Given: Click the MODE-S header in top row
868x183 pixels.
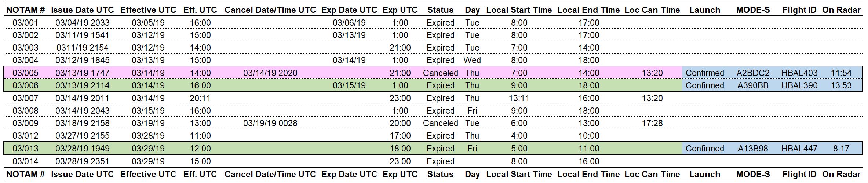Looking at the screenshot, I should pos(753,10).
